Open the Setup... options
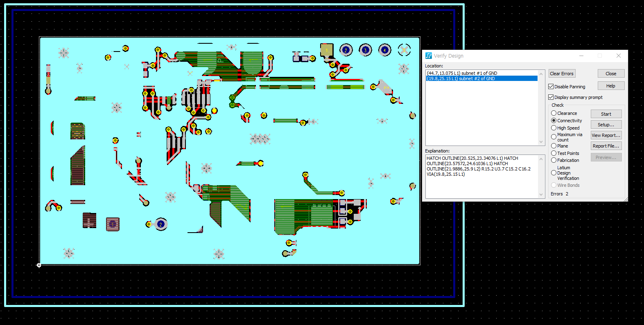Screen dimensions: 644x325 click(x=606, y=125)
